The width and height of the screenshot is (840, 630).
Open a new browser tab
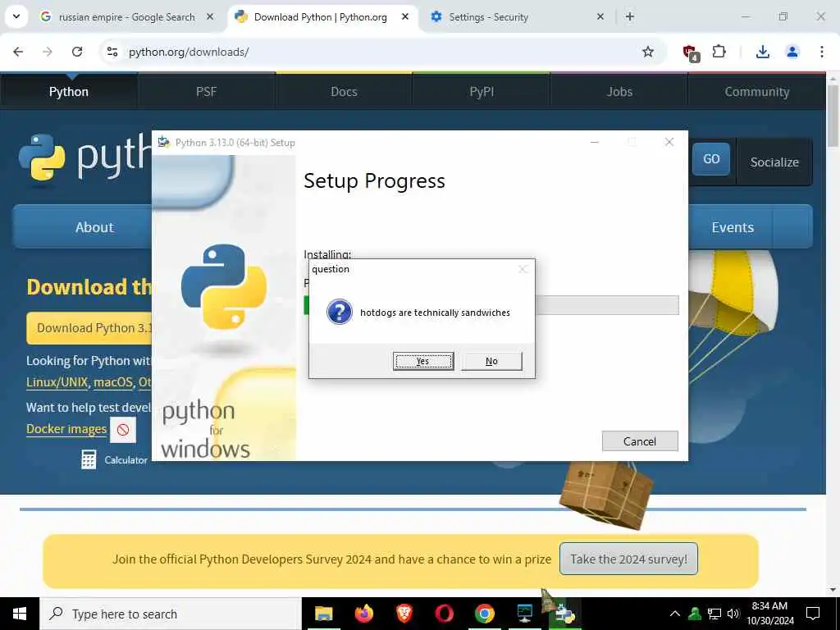point(629,16)
